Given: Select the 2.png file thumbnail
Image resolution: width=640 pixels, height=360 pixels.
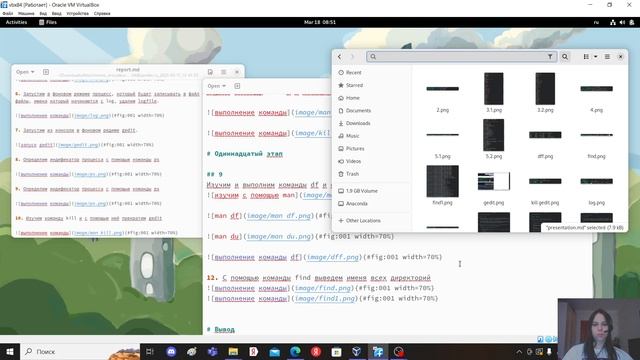Looking at the screenshot, I should [x=442, y=89].
